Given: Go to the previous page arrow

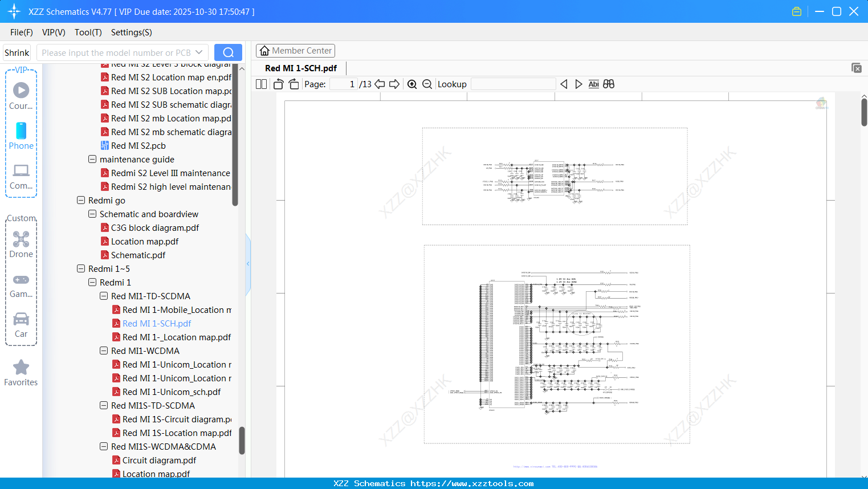Looking at the screenshot, I should click(x=380, y=84).
